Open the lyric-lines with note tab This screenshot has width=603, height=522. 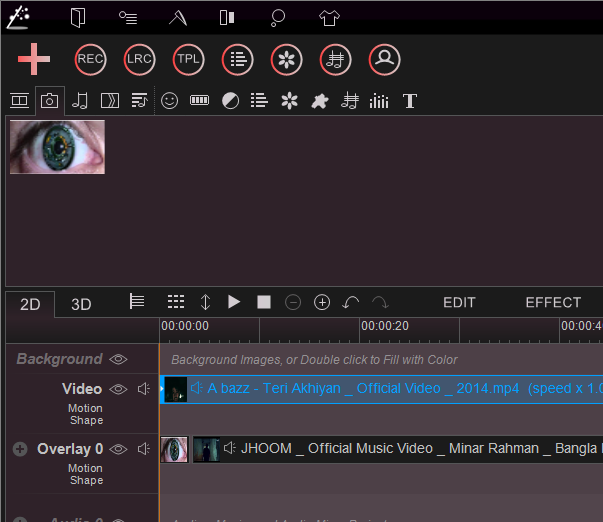139,101
